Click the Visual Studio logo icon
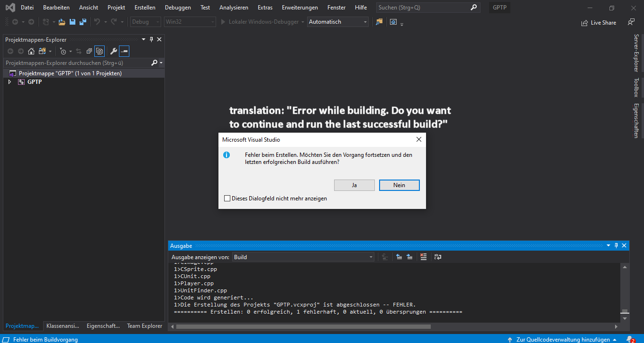 click(x=10, y=8)
